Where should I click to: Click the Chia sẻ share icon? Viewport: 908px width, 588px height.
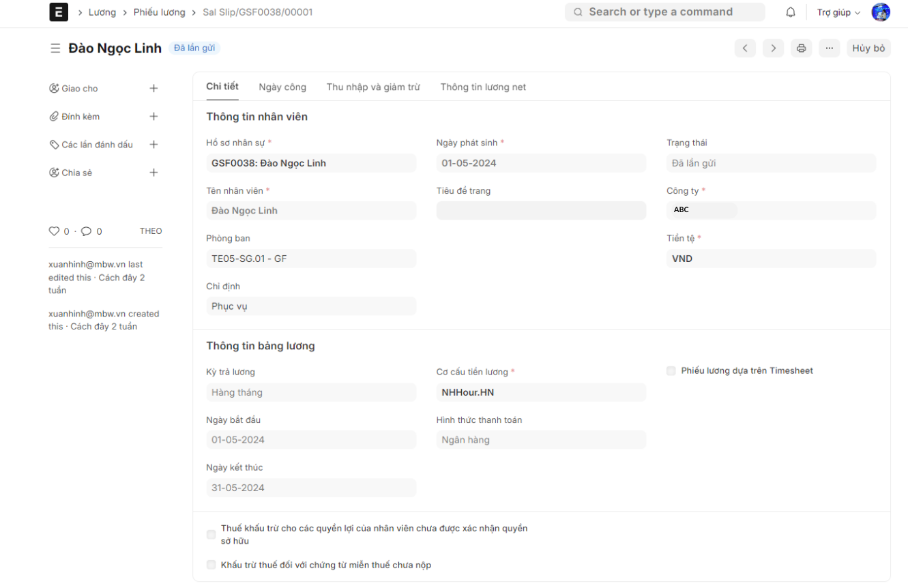54,173
